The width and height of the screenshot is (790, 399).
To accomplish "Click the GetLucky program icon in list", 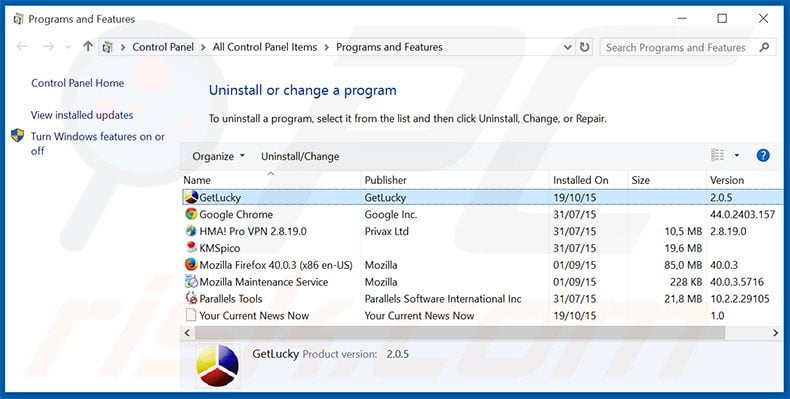I will (x=191, y=197).
